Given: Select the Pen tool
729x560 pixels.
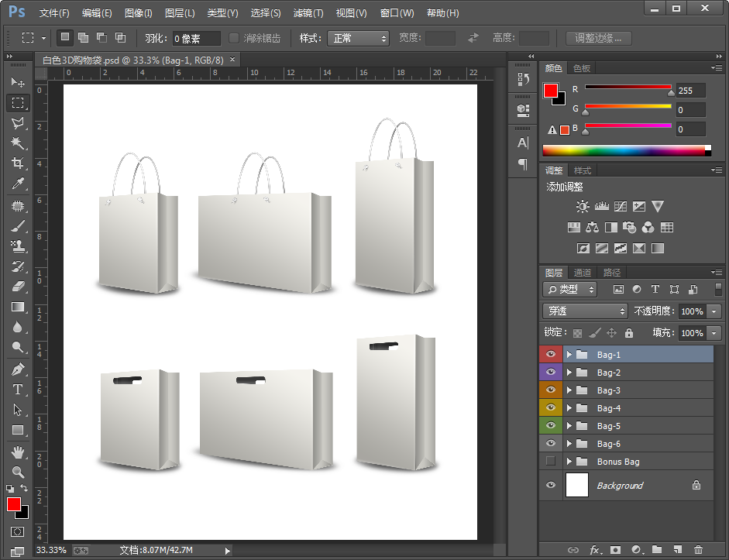Looking at the screenshot, I should point(18,369).
